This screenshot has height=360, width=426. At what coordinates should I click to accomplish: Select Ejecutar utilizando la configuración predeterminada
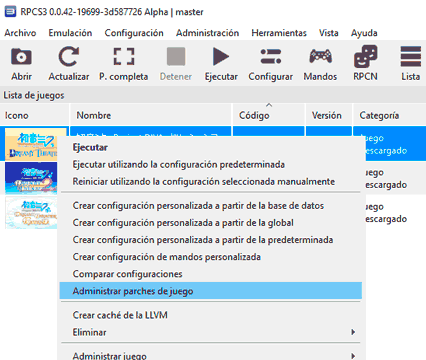pyautogui.click(x=211, y=164)
